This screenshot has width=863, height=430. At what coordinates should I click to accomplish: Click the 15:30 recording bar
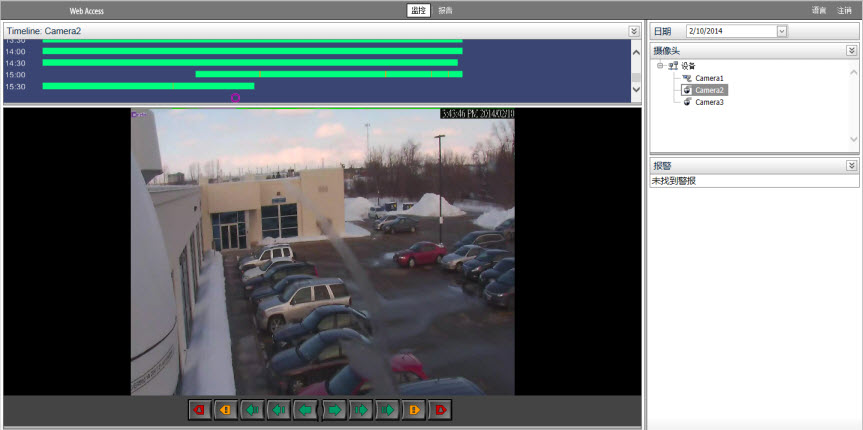[x=148, y=86]
